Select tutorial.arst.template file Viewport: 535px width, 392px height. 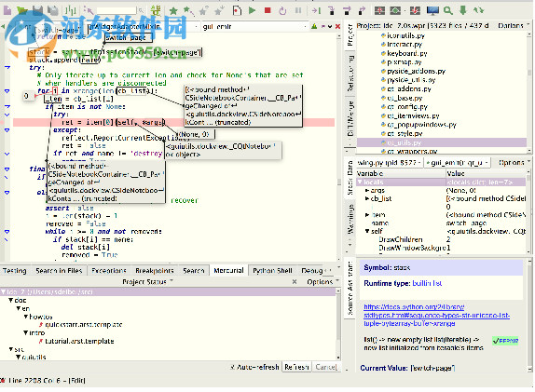[x=79, y=341]
